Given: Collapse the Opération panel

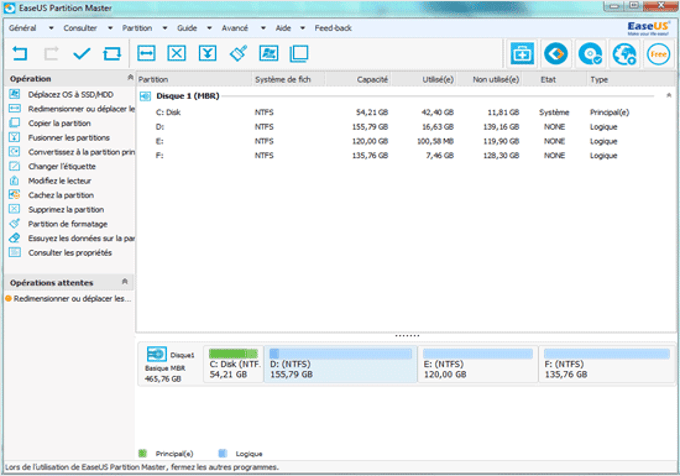Looking at the screenshot, I should pyautogui.click(x=130, y=78).
